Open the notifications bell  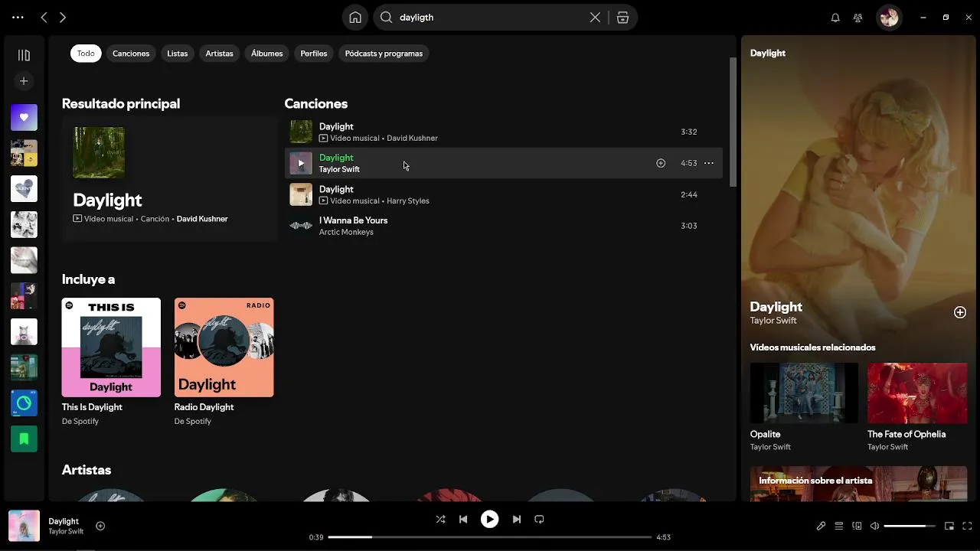pyautogui.click(x=835, y=17)
